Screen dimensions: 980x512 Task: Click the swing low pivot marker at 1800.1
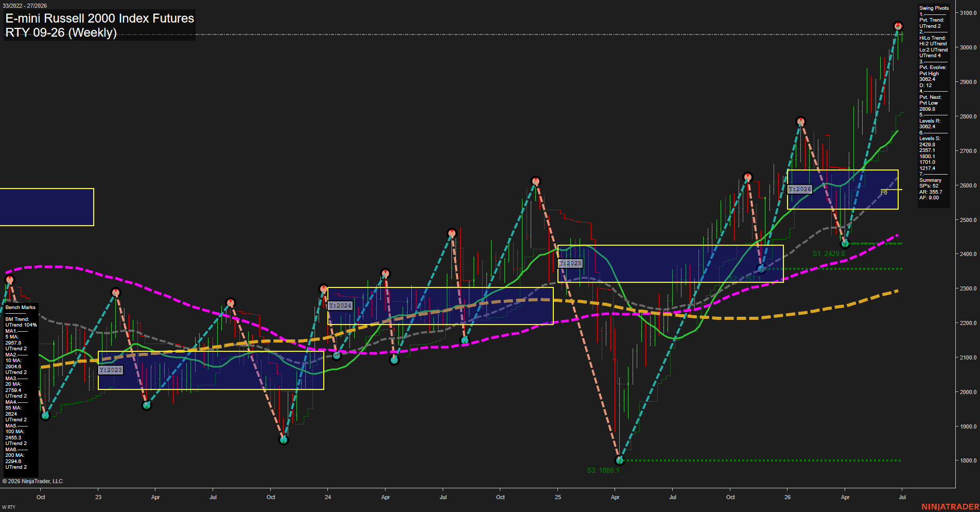click(x=620, y=460)
